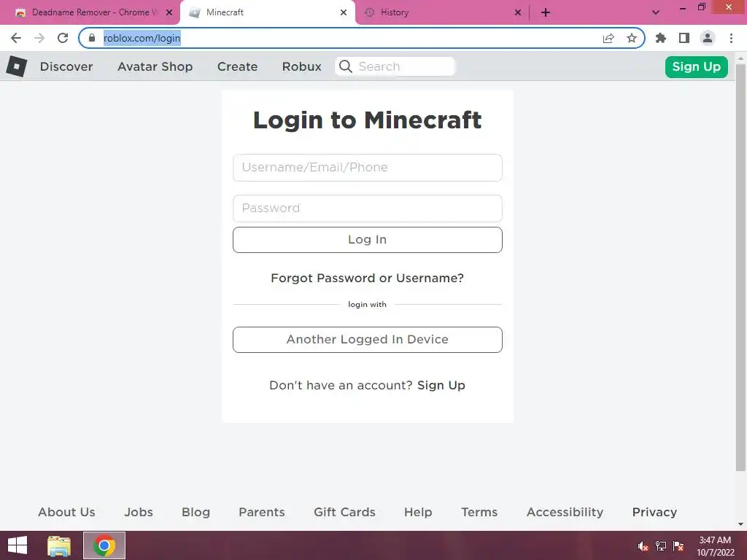Click the search magnifier icon

pyautogui.click(x=346, y=66)
